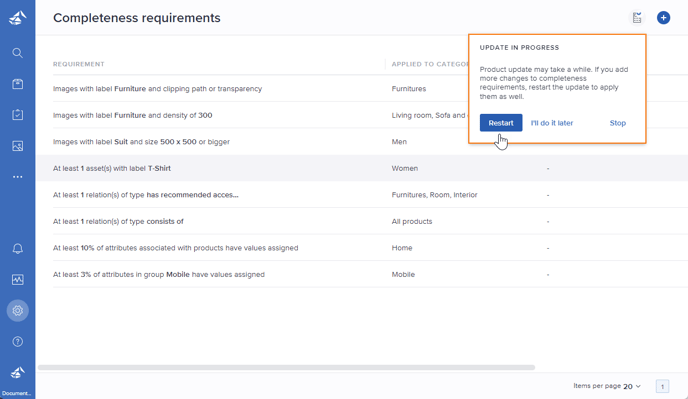This screenshot has width=688, height=399.
Task: Click the Living room, Sofa category cell
Action: pyautogui.click(x=430, y=115)
